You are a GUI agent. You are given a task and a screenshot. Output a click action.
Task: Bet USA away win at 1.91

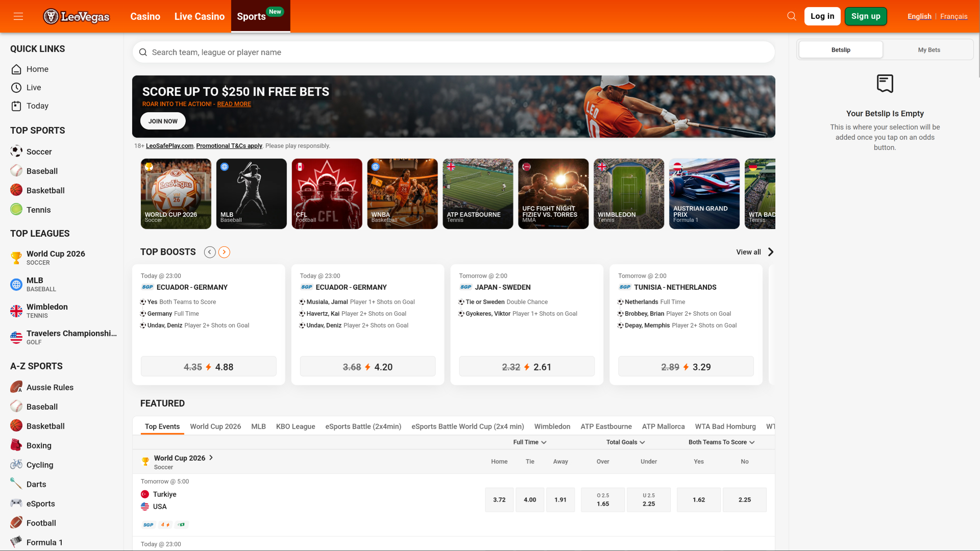click(560, 499)
